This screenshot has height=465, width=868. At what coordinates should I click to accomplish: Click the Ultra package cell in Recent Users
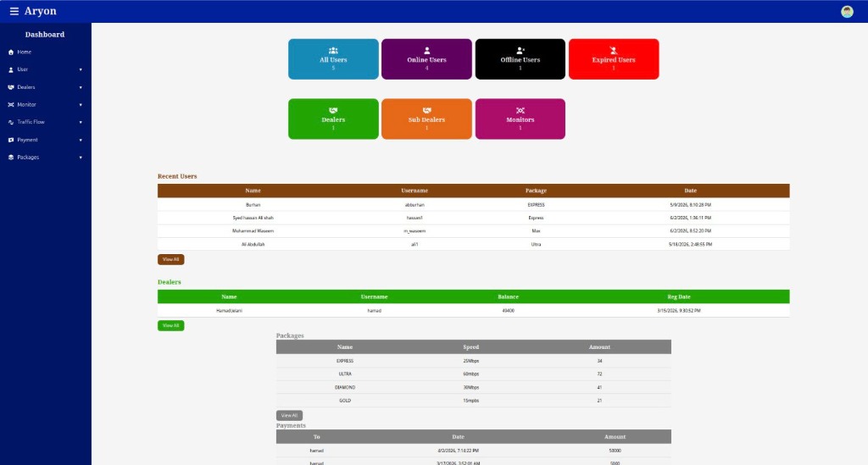[x=536, y=245]
